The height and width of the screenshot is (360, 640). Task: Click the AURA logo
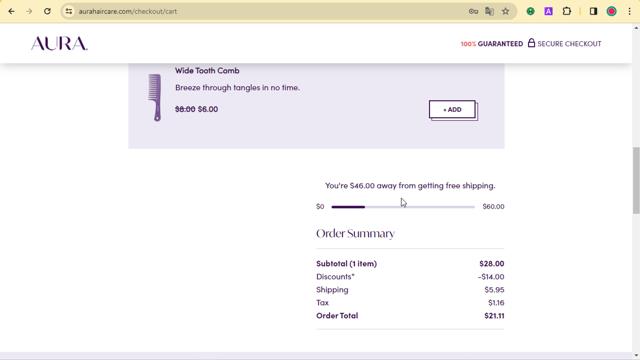[x=59, y=43]
